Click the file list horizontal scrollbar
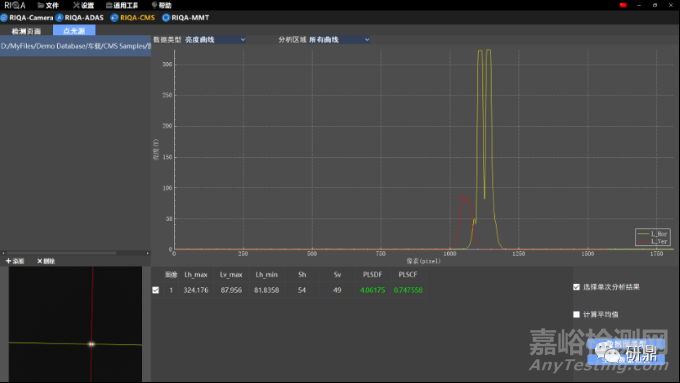 coord(62,253)
